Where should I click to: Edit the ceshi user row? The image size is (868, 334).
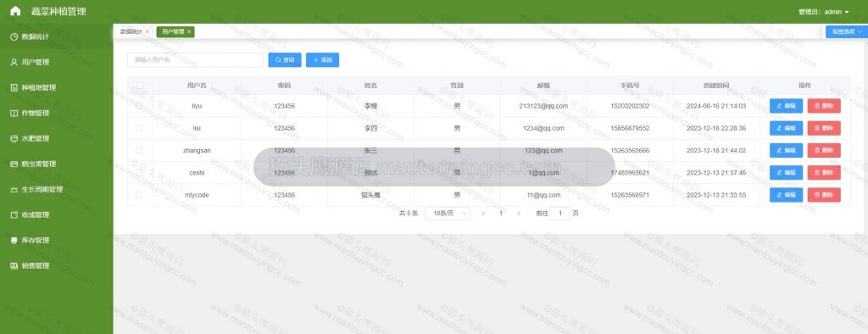click(x=786, y=173)
